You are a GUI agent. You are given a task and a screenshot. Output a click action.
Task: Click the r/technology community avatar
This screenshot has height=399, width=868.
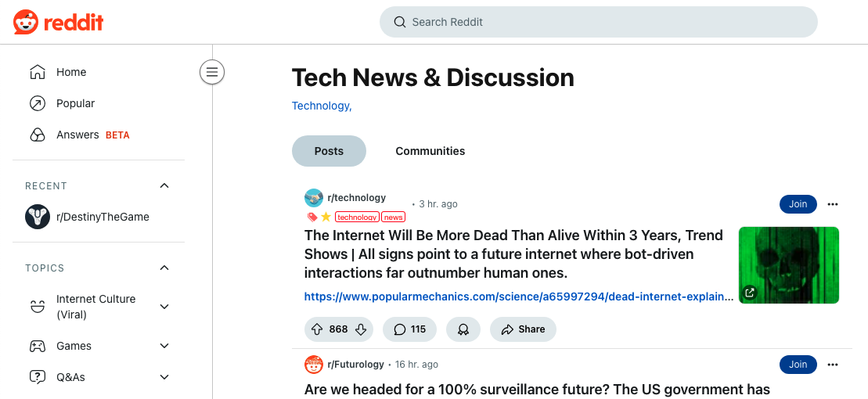tap(314, 198)
